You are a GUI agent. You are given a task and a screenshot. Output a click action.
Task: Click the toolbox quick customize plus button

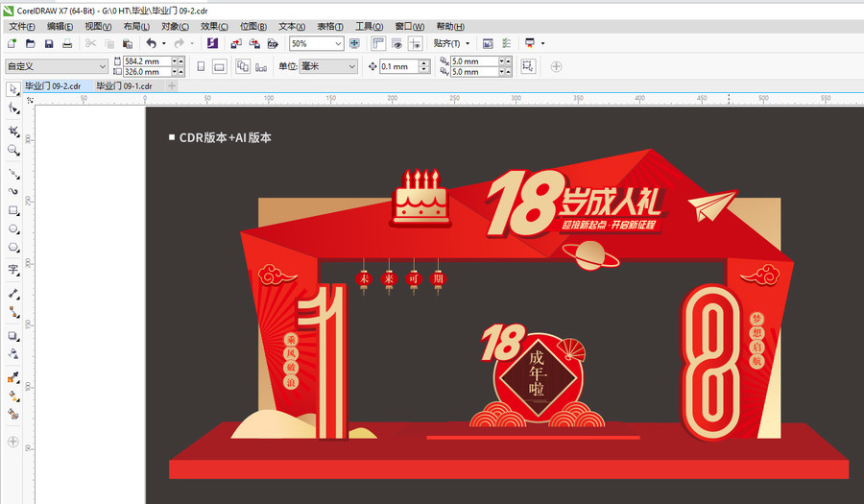click(x=13, y=442)
